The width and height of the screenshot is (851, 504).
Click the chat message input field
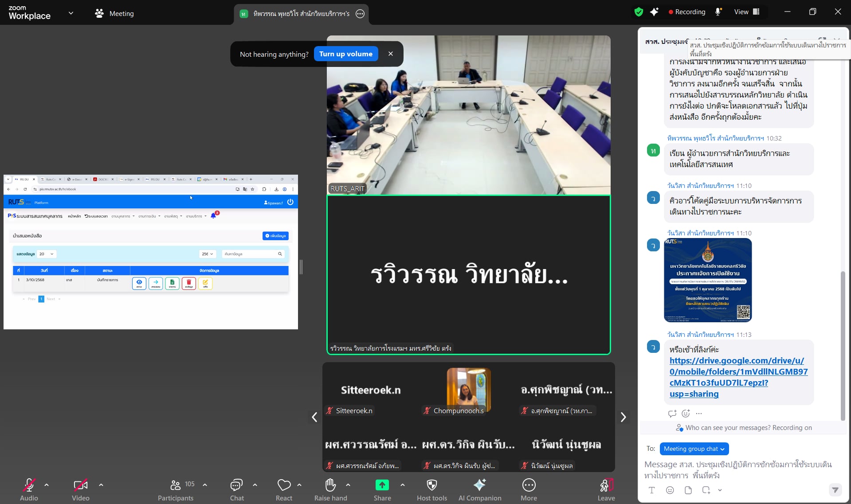pos(738,469)
